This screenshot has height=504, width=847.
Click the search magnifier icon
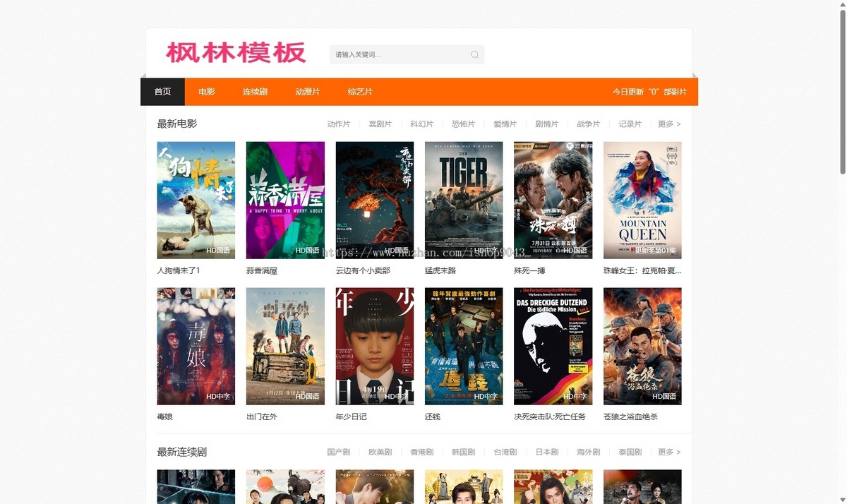474,54
